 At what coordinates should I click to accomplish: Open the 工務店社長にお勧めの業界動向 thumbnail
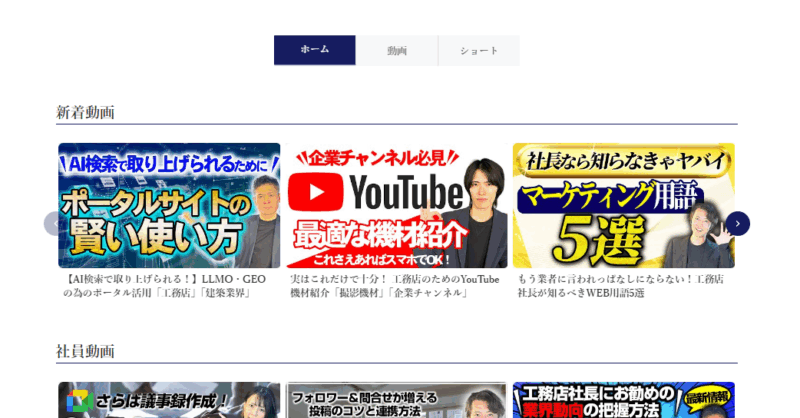coord(623,400)
